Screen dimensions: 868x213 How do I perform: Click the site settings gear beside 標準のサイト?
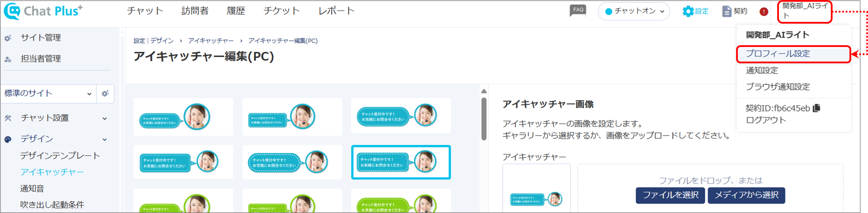[x=105, y=93]
